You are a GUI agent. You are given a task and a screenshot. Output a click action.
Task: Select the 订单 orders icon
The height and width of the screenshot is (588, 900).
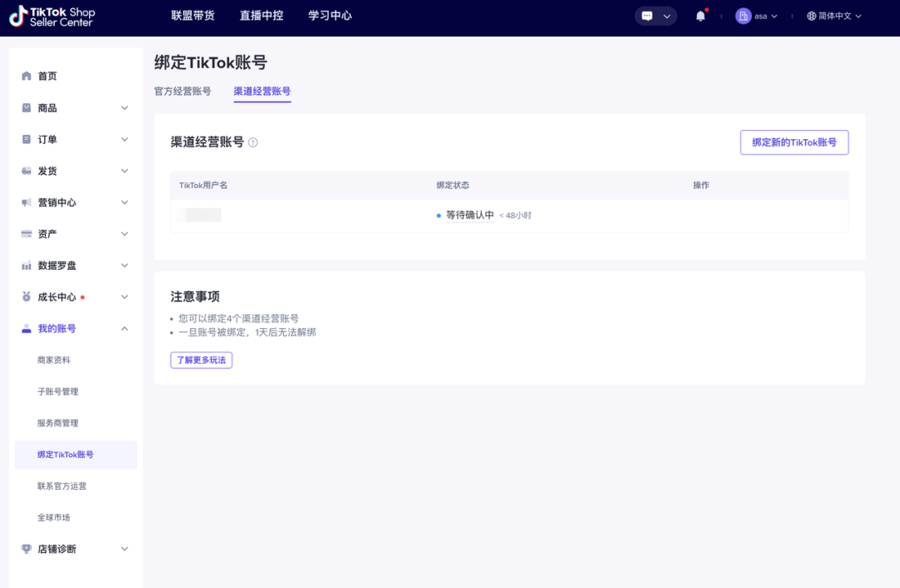[26, 139]
